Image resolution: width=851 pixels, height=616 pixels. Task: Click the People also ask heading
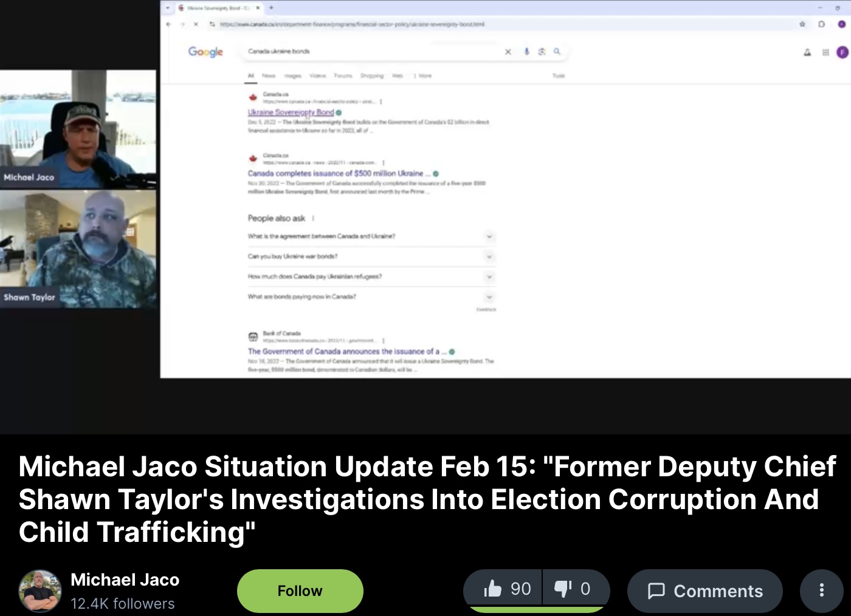[x=276, y=218]
